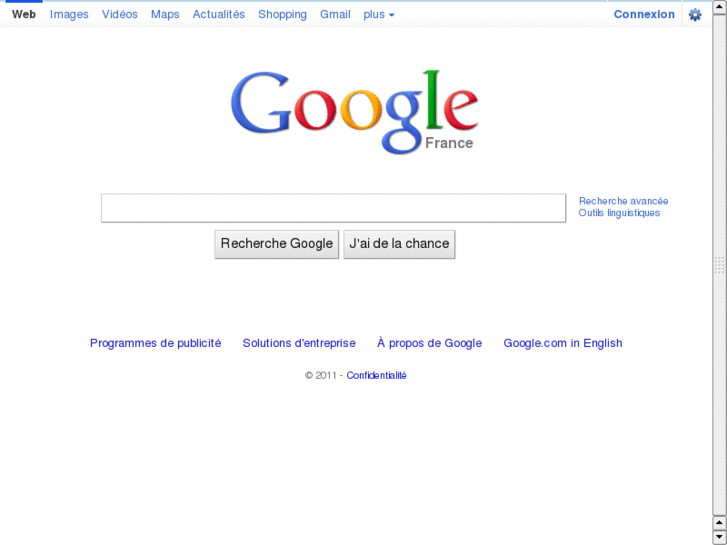Screen dimensions: 727x545
Task: Open the settings gear icon
Action: (x=695, y=14)
